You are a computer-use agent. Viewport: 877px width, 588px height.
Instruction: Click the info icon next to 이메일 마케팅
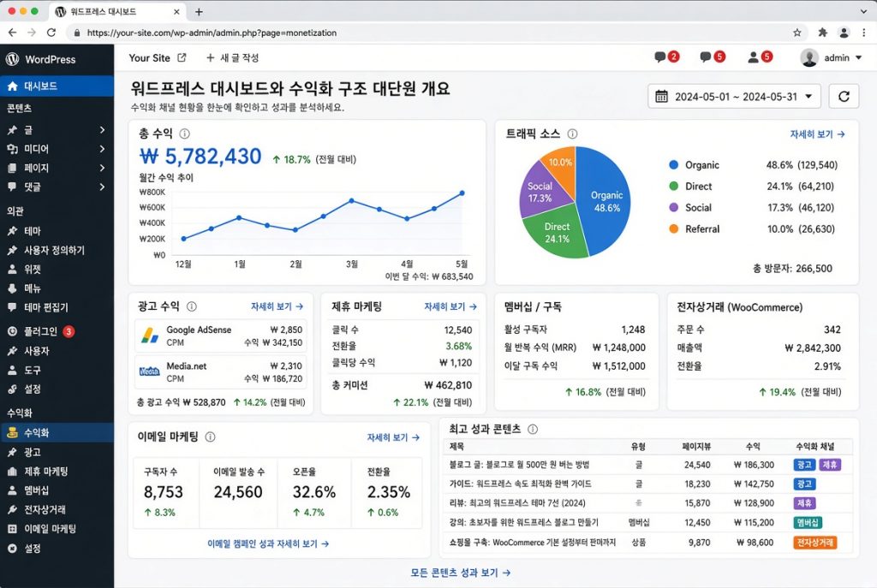[211, 437]
